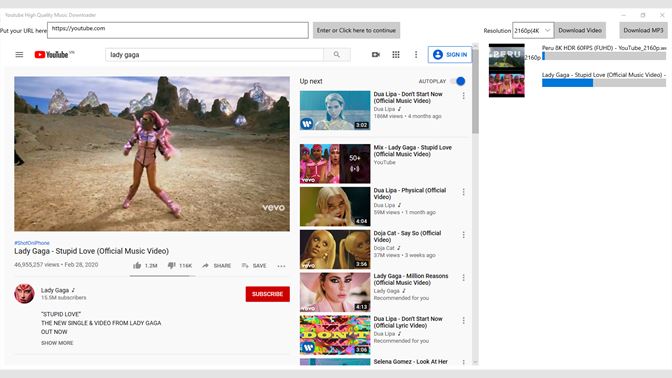
Task: Click the Stupid Love download progress bar
Action: [x=604, y=83]
